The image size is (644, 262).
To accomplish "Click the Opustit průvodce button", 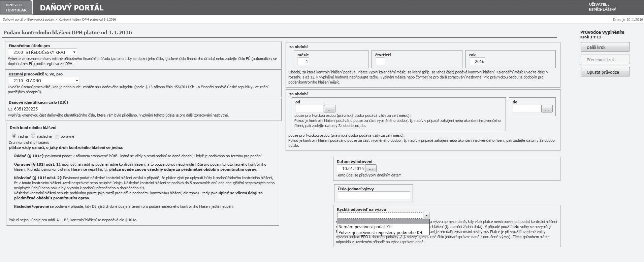I will pyautogui.click(x=605, y=72).
